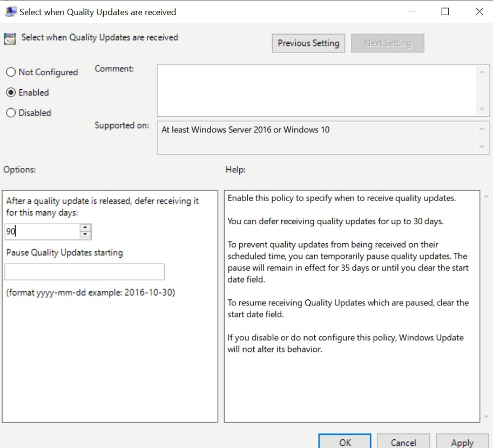Close the policy dialog window
The height and width of the screenshot is (448, 493).
coord(479,12)
